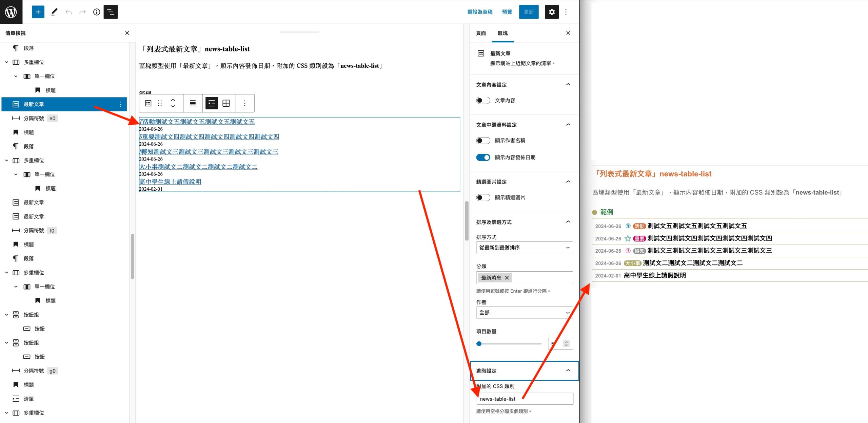868x423 pixels.
Task: Click the 預覽 button
Action: coord(507,12)
